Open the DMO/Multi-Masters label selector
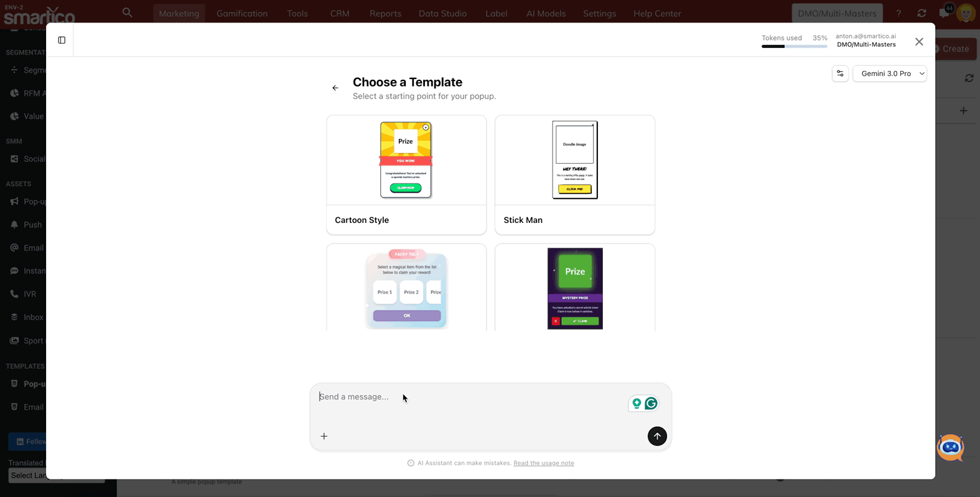 click(837, 13)
